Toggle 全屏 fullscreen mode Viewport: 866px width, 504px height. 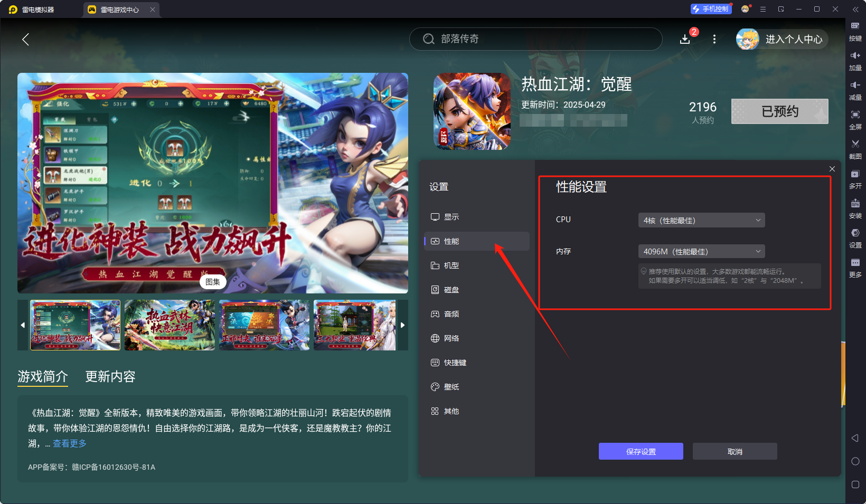pyautogui.click(x=855, y=120)
